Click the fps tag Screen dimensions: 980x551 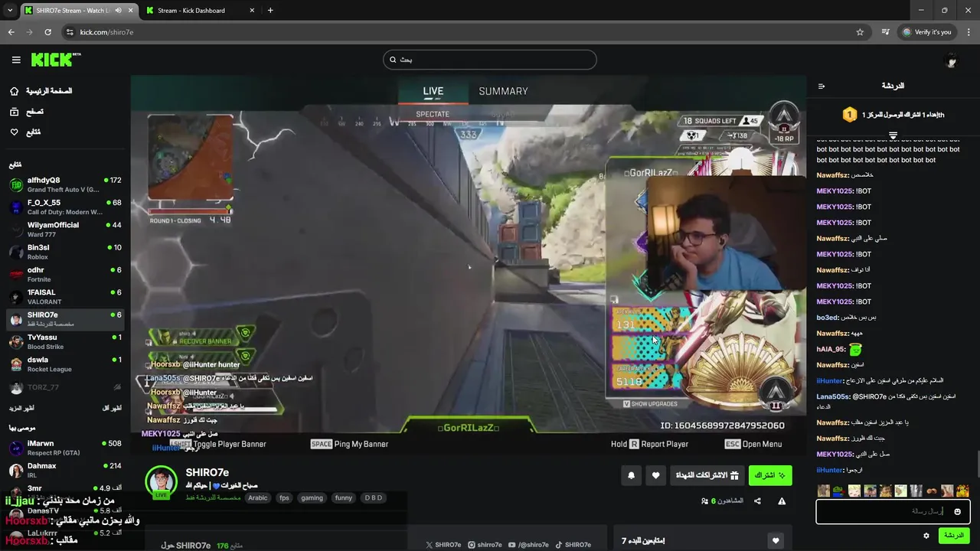[x=284, y=497]
